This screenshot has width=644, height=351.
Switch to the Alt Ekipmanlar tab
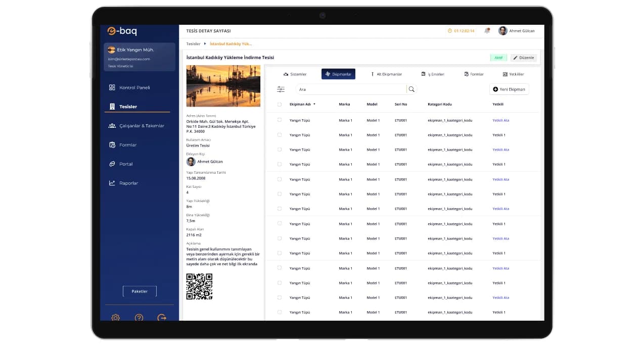pyautogui.click(x=386, y=74)
